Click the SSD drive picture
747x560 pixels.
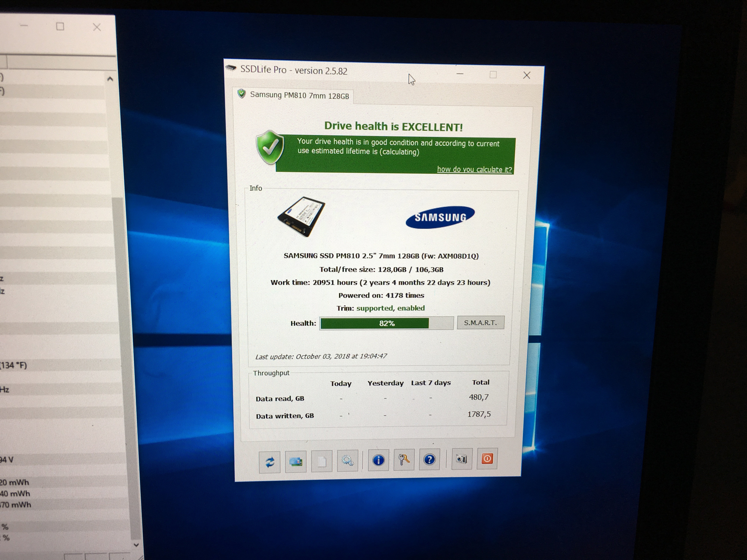coord(301,216)
